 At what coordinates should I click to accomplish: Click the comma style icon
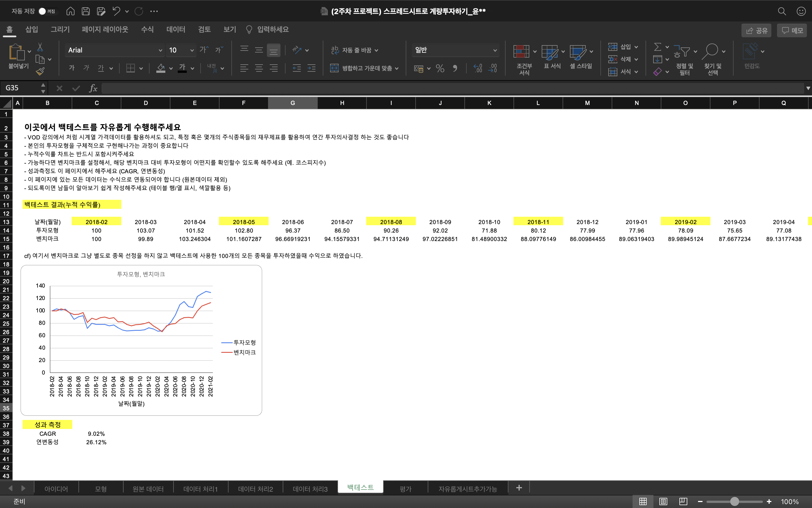pyautogui.click(x=455, y=68)
